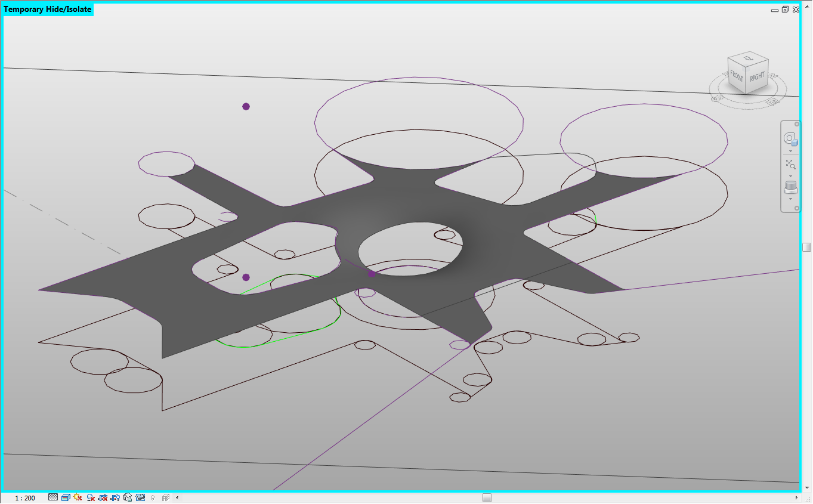Toggle the Sun Path icon
The height and width of the screenshot is (504, 813).
coord(78,497)
